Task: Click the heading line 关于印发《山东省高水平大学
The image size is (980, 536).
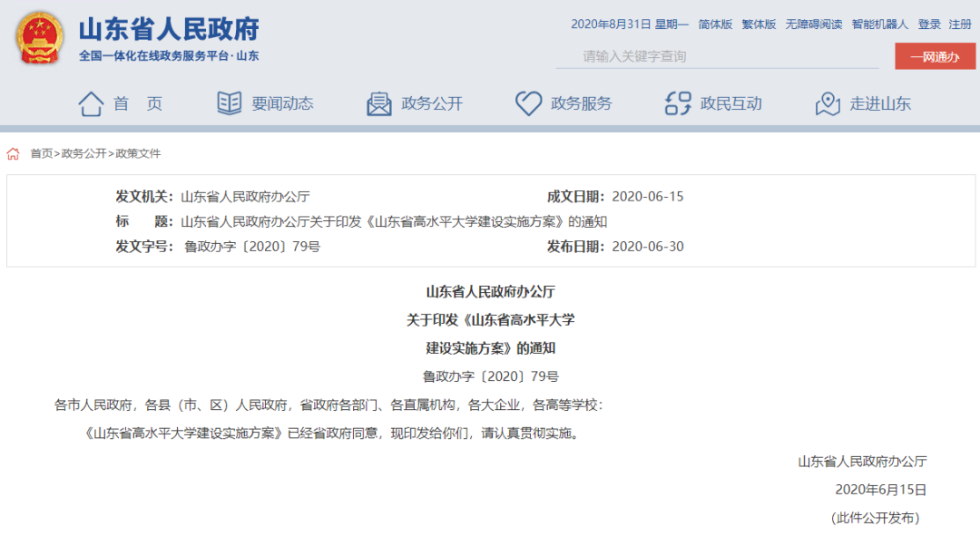Action: tap(491, 320)
